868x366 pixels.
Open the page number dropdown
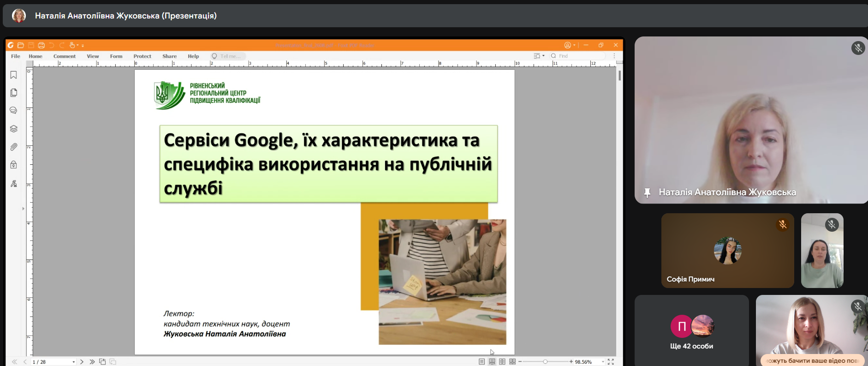pos(74,362)
